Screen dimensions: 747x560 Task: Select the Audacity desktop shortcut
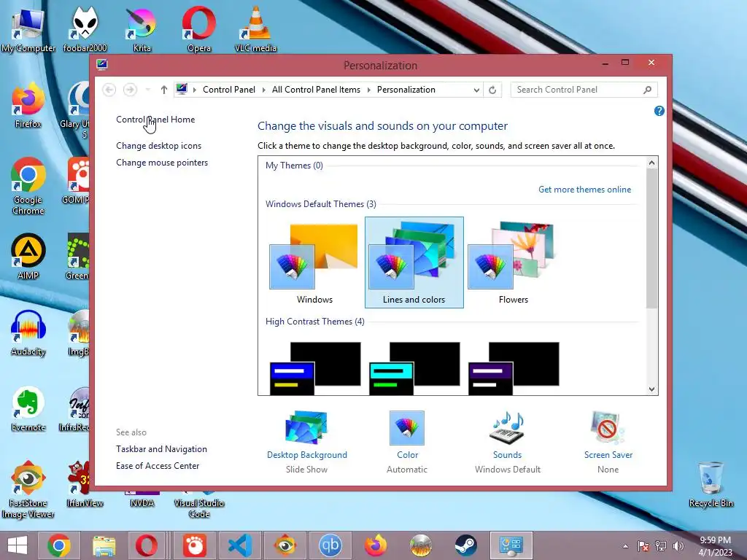pos(28,333)
